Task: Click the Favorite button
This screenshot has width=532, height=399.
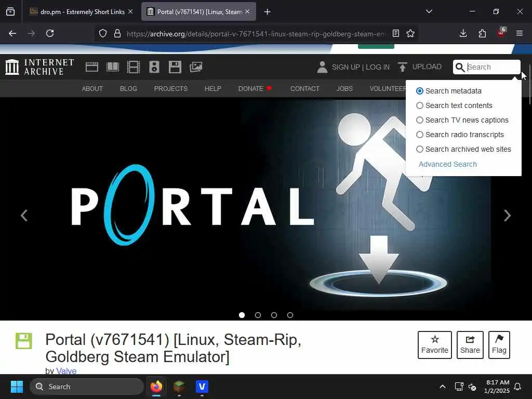Action: click(435, 345)
